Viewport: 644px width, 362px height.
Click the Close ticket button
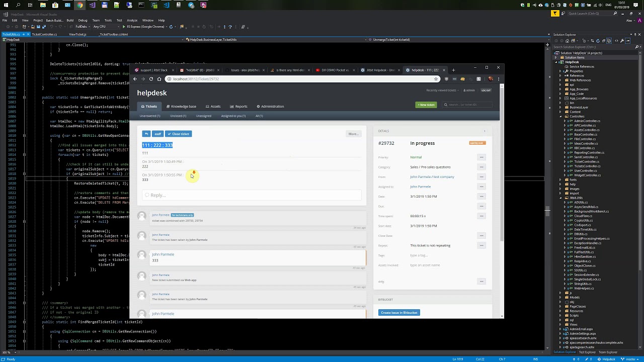pyautogui.click(x=179, y=134)
